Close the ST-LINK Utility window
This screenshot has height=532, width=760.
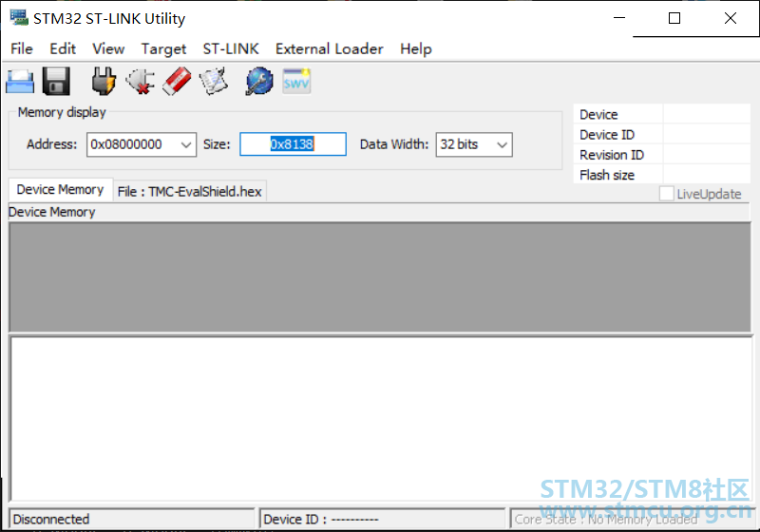click(x=730, y=18)
